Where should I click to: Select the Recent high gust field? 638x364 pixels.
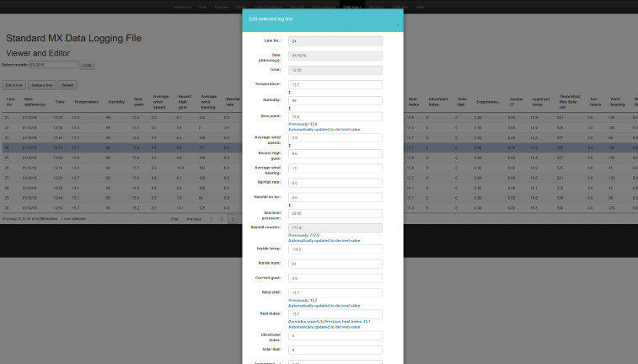pyautogui.click(x=335, y=153)
